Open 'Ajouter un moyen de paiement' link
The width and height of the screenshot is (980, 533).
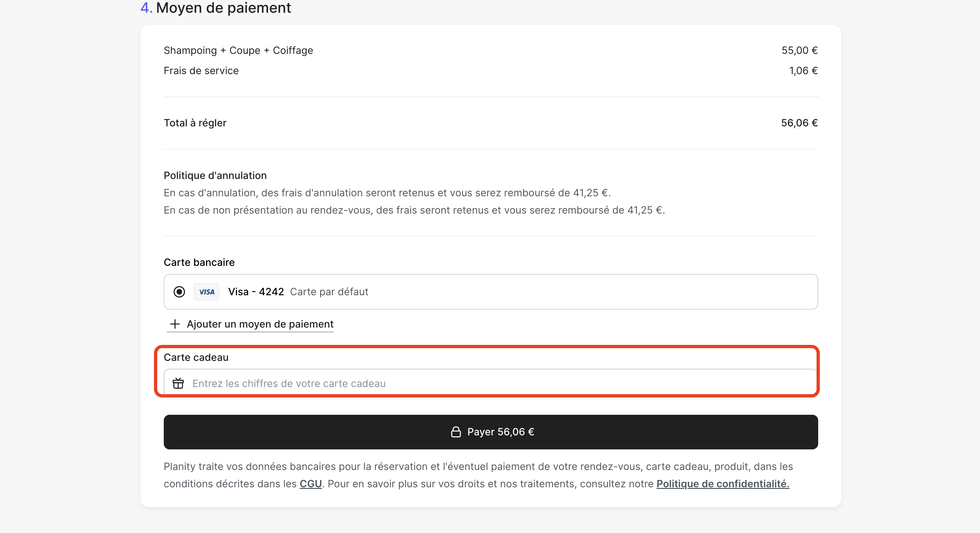pos(260,324)
